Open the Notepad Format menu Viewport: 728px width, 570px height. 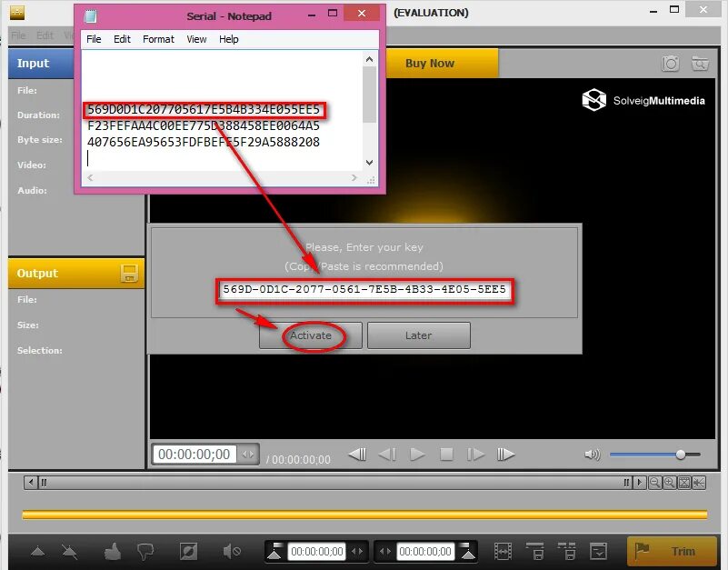click(158, 39)
